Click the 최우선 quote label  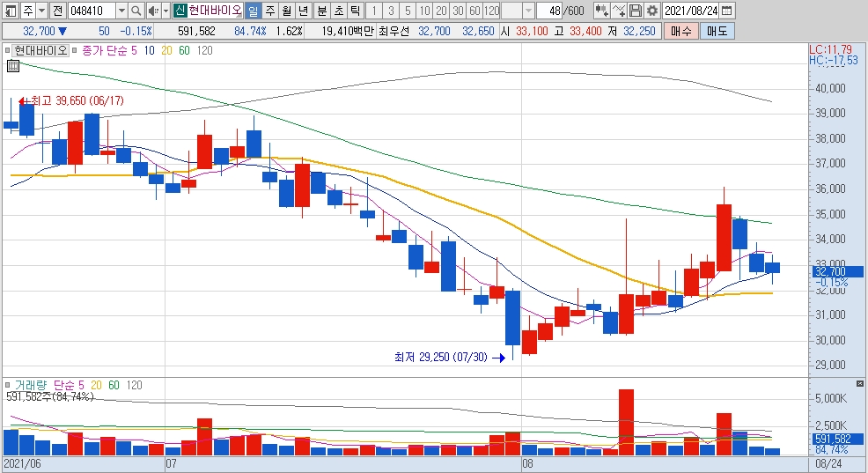pos(394,31)
